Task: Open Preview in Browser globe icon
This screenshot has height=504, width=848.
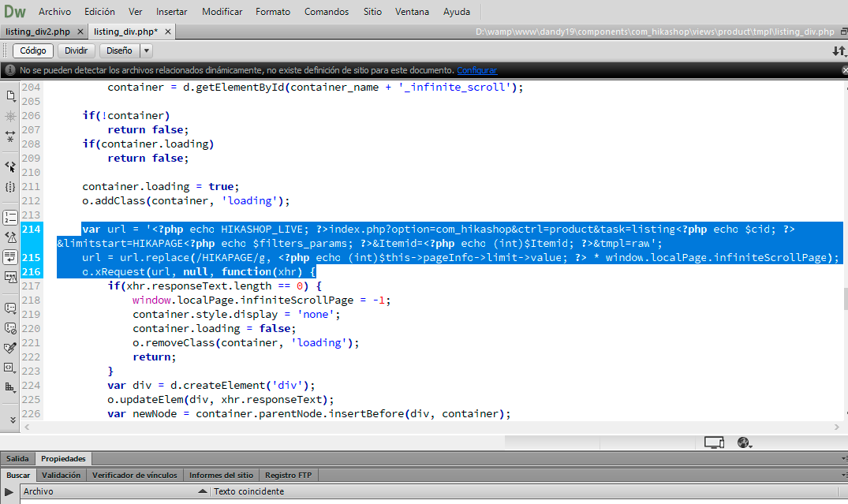Action: point(745,442)
